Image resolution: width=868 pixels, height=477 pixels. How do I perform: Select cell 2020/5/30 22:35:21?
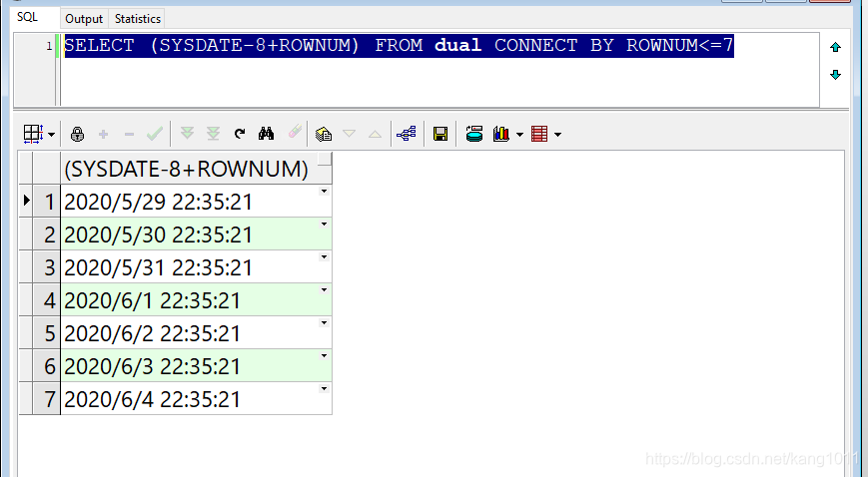click(x=196, y=234)
